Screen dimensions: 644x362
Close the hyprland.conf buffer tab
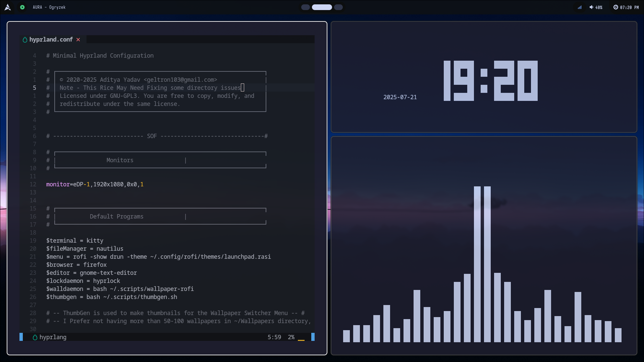coord(78,40)
